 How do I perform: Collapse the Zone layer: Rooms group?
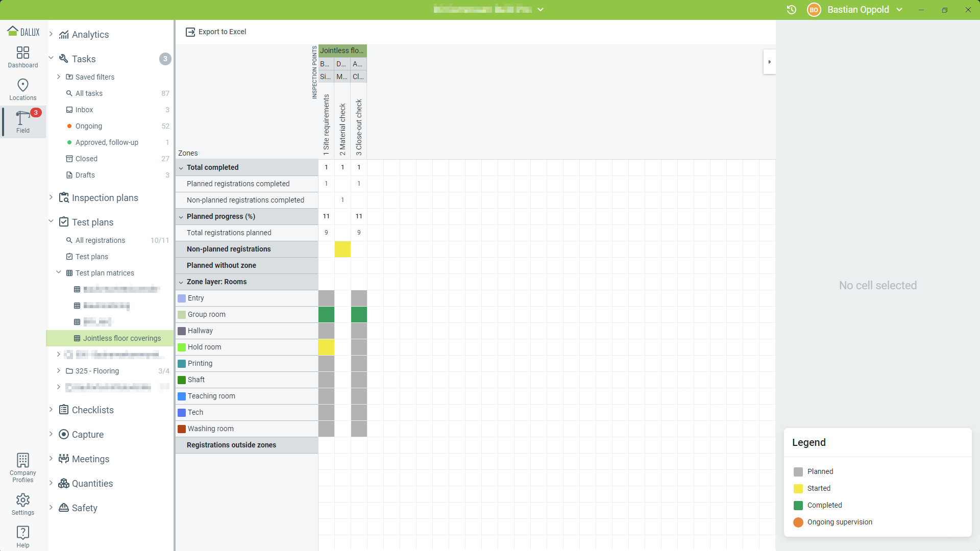pyautogui.click(x=181, y=282)
